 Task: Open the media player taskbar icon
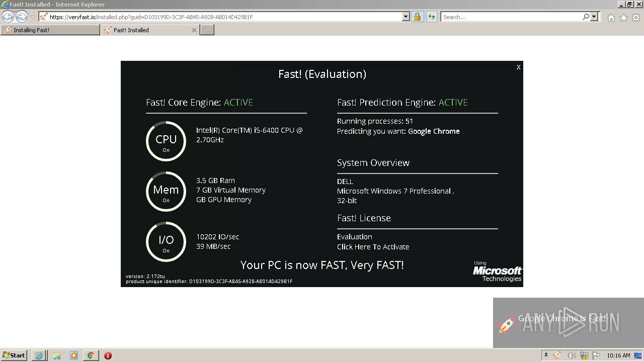(x=74, y=355)
